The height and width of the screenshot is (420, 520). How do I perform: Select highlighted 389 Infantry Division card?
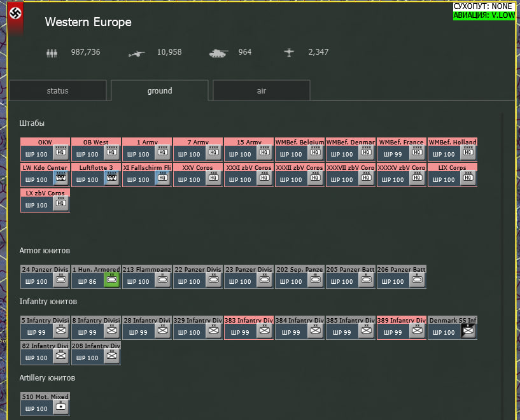coord(402,328)
